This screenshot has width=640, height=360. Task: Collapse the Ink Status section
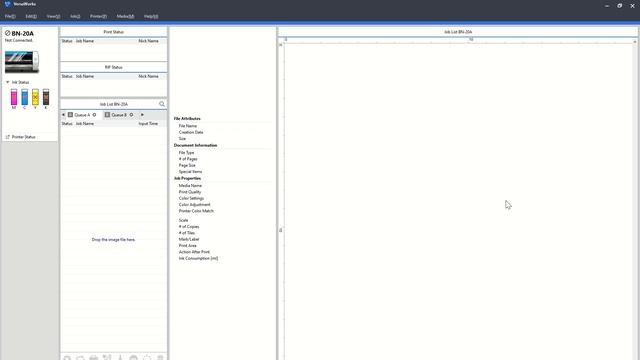(7, 82)
